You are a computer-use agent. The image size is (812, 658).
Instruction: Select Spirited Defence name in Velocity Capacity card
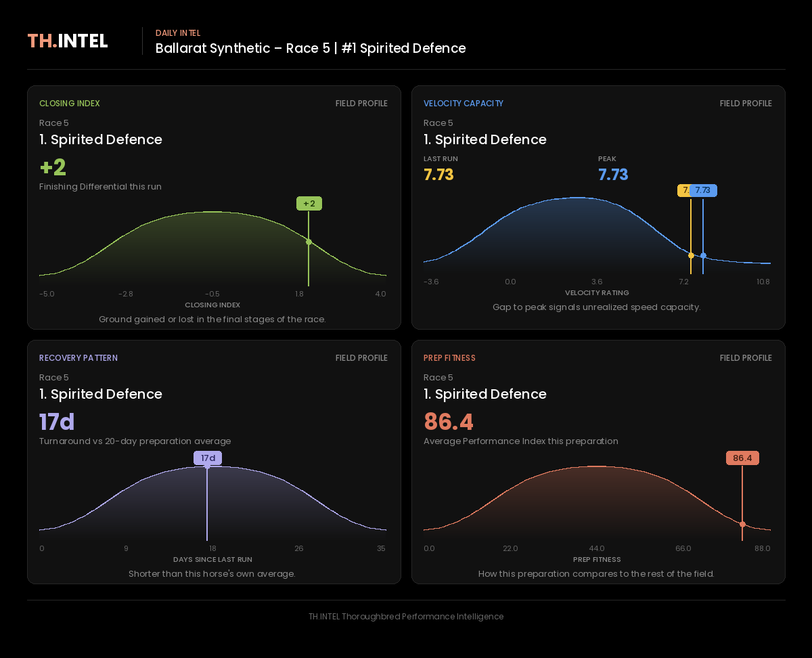click(485, 139)
